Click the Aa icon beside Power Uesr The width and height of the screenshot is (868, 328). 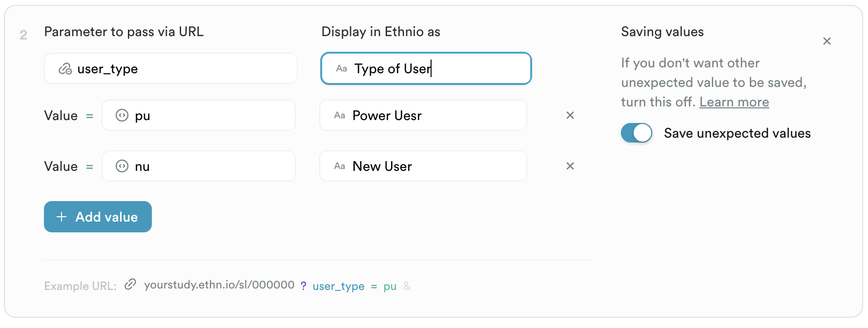click(339, 116)
